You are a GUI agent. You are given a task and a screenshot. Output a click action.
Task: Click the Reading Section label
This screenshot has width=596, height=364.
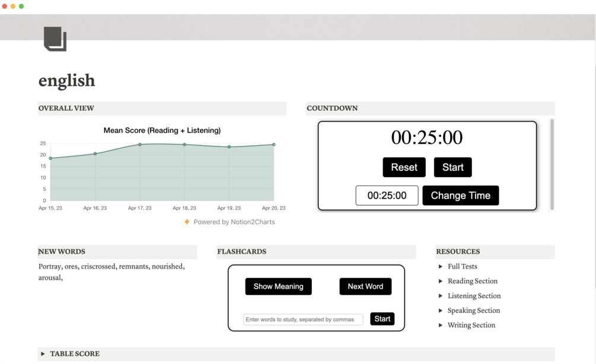473,281
